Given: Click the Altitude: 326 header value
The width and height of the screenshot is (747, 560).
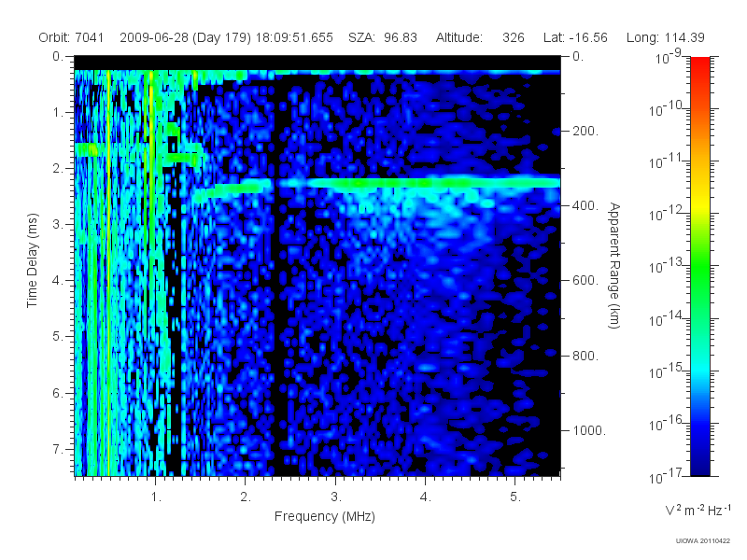Looking at the screenshot, I should pos(480,37).
